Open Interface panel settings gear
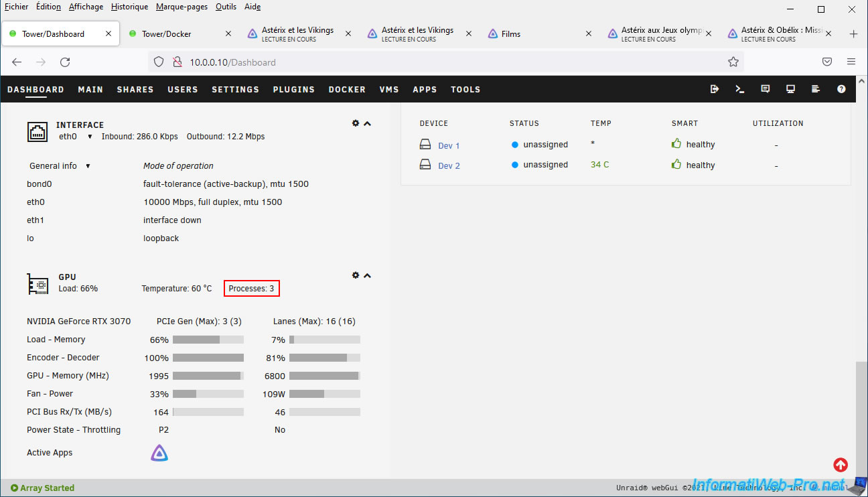 356,123
